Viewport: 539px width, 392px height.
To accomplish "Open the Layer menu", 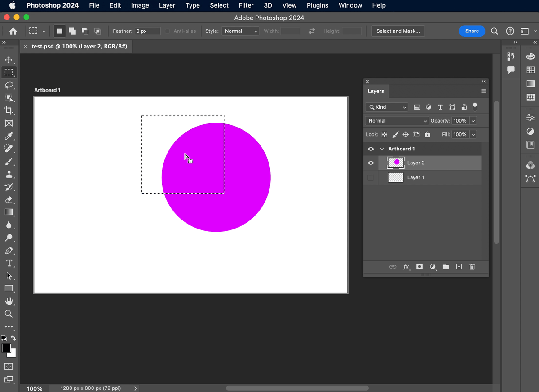I will 167,5.
